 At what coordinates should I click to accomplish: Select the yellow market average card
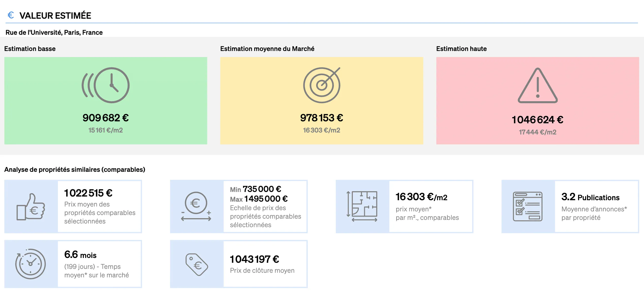pos(322,101)
